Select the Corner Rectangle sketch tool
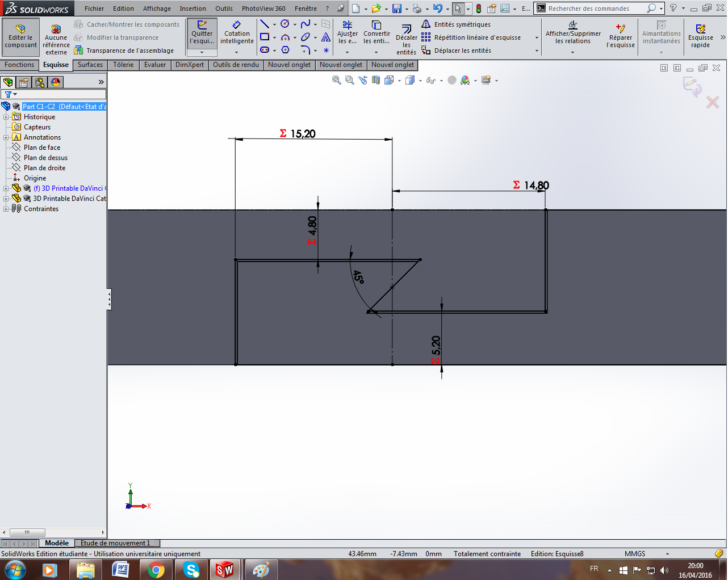The image size is (728, 580). pyautogui.click(x=265, y=37)
